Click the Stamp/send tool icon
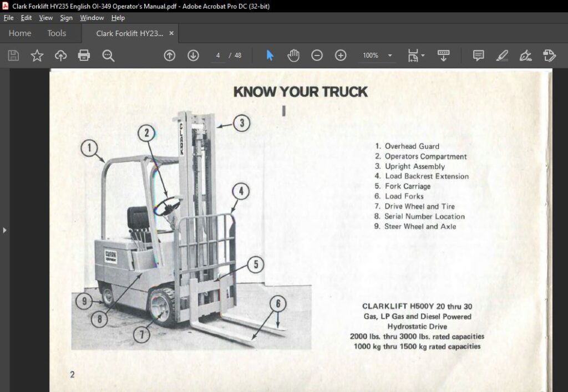The width and height of the screenshot is (568, 392). 549,55
